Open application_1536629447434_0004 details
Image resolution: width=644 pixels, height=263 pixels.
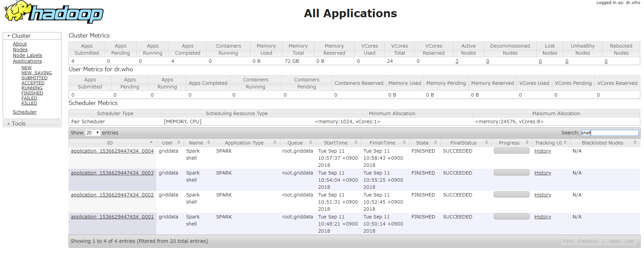[x=112, y=151]
